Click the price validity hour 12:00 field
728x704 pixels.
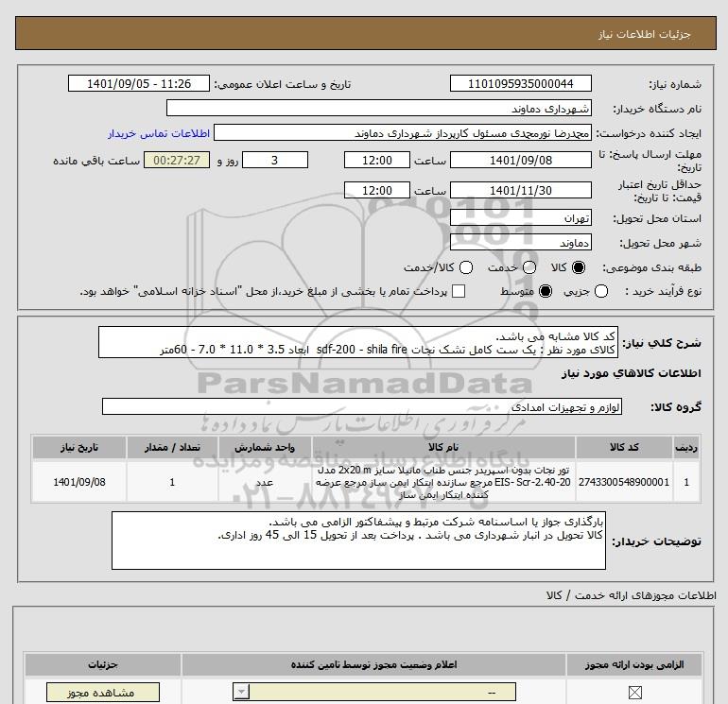[x=377, y=190]
